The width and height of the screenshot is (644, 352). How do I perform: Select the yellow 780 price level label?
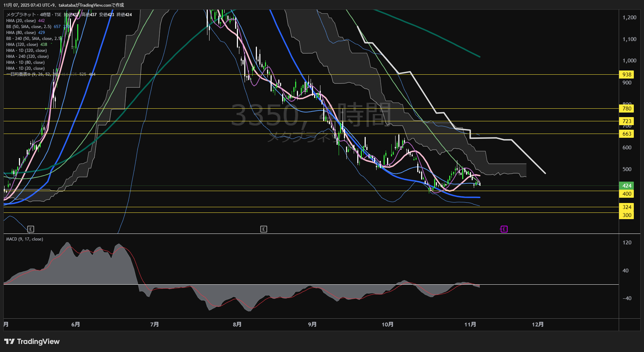point(626,109)
